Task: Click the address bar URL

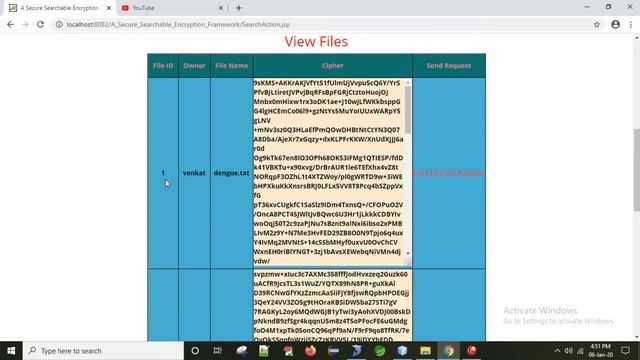Action: pyautogui.click(x=178, y=24)
